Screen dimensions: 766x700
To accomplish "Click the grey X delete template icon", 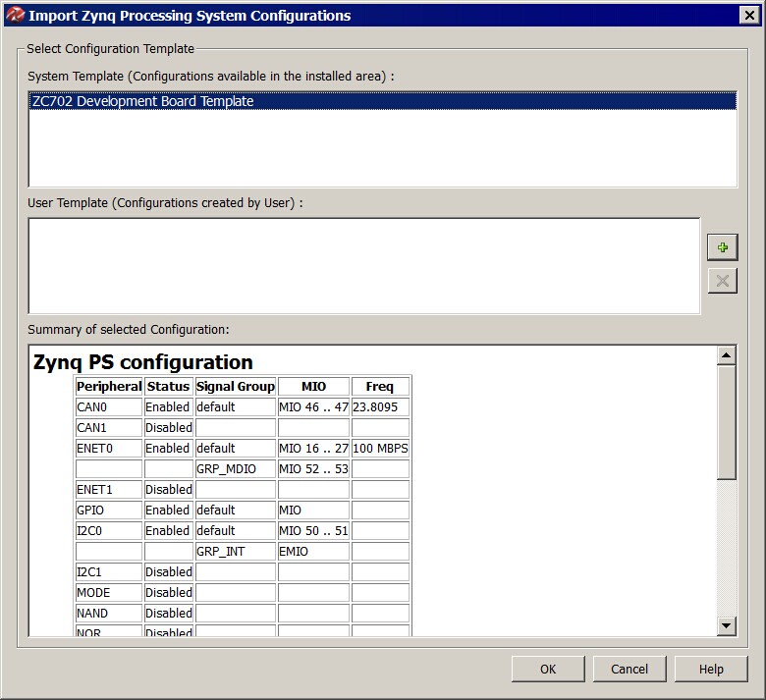I will click(x=723, y=281).
